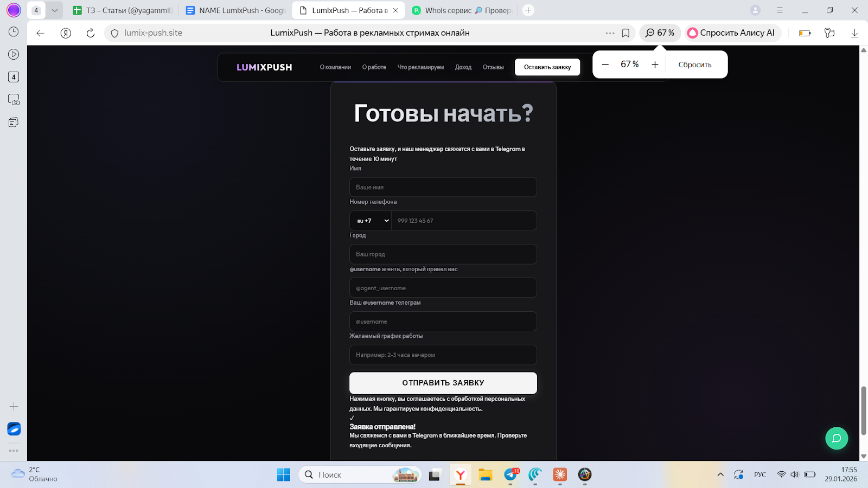Open the downloads arrow icon
868x488 pixels.
(x=854, y=33)
